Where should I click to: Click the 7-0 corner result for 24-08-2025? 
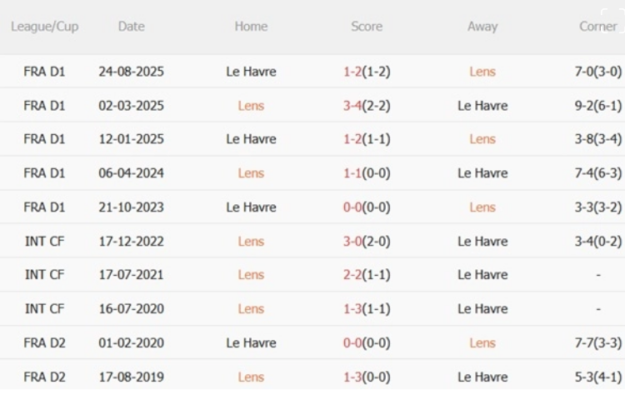585,72
